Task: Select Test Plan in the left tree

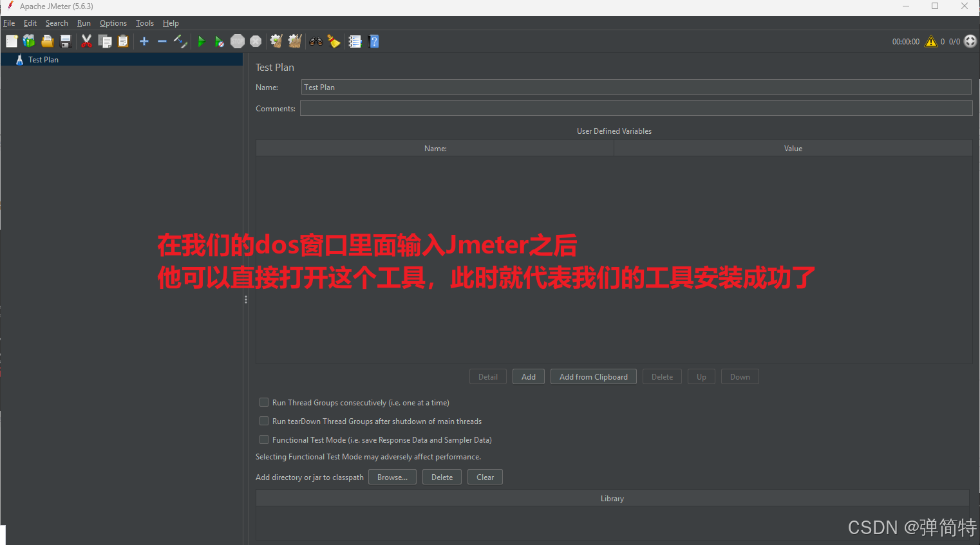Action: (43, 59)
